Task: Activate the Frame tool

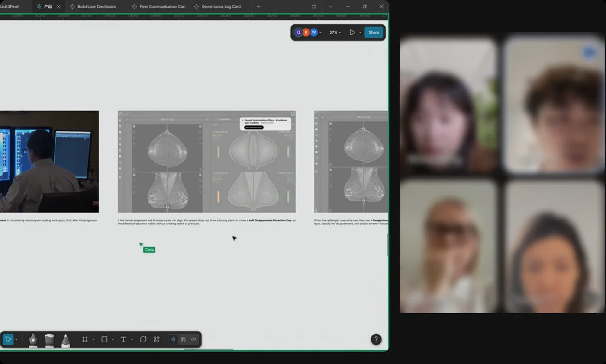Action: (x=85, y=339)
